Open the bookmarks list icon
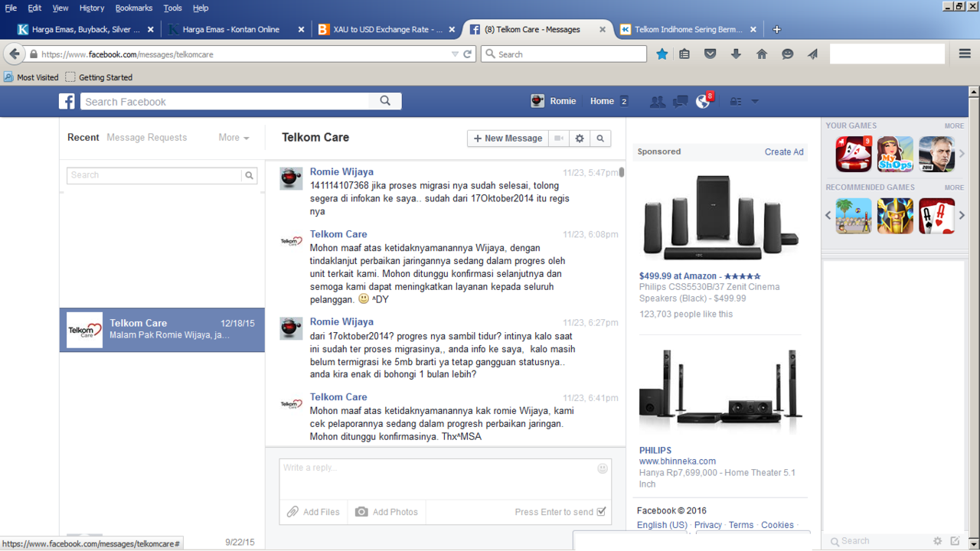980x551 pixels. pyautogui.click(x=684, y=54)
